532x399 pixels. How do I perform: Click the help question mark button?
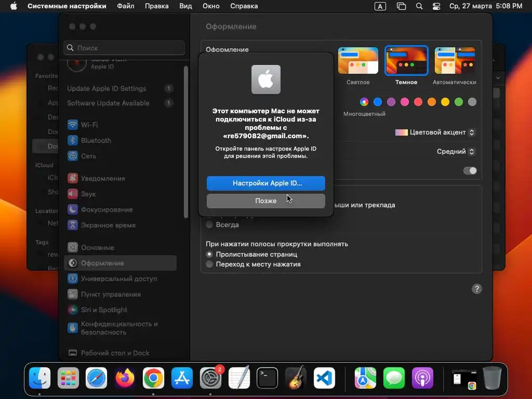tap(477, 289)
